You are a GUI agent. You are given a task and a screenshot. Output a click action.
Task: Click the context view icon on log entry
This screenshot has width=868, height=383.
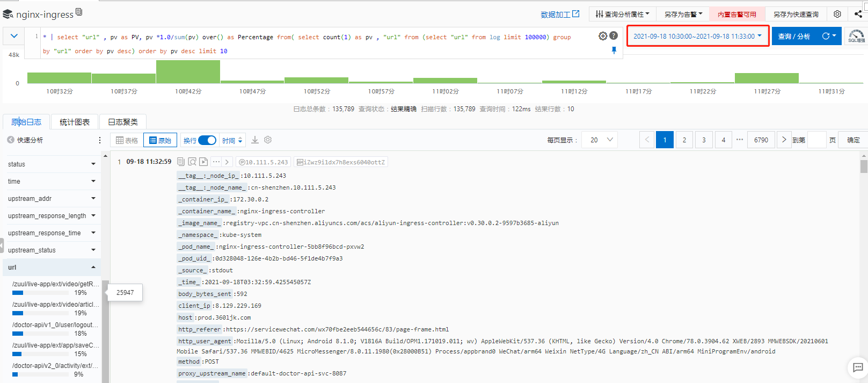click(192, 162)
